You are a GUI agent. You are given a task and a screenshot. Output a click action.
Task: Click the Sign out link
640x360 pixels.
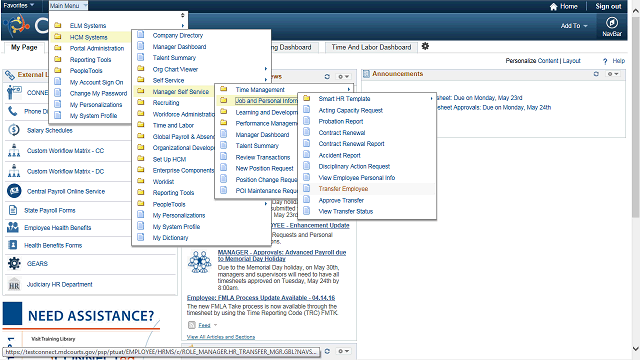coord(608,6)
